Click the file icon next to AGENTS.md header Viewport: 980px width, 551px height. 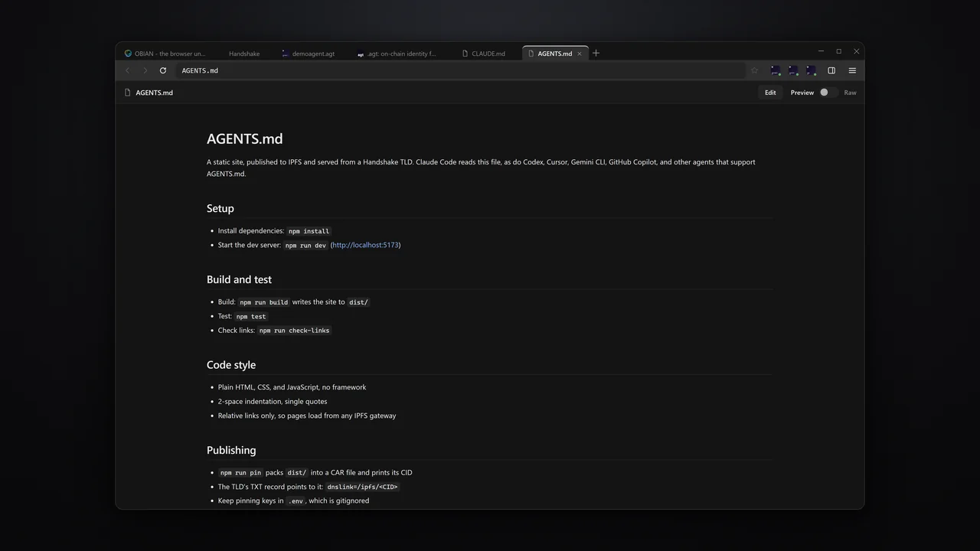click(128, 93)
